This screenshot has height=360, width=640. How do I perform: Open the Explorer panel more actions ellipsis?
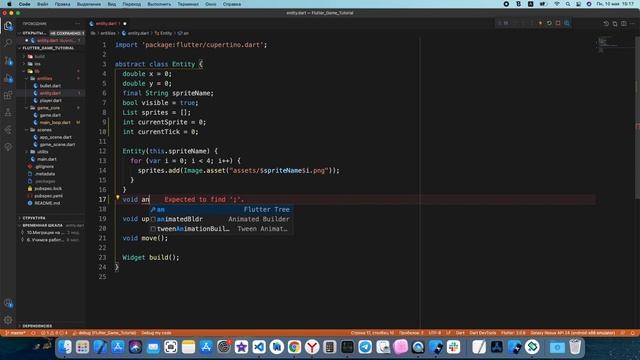pos(78,24)
